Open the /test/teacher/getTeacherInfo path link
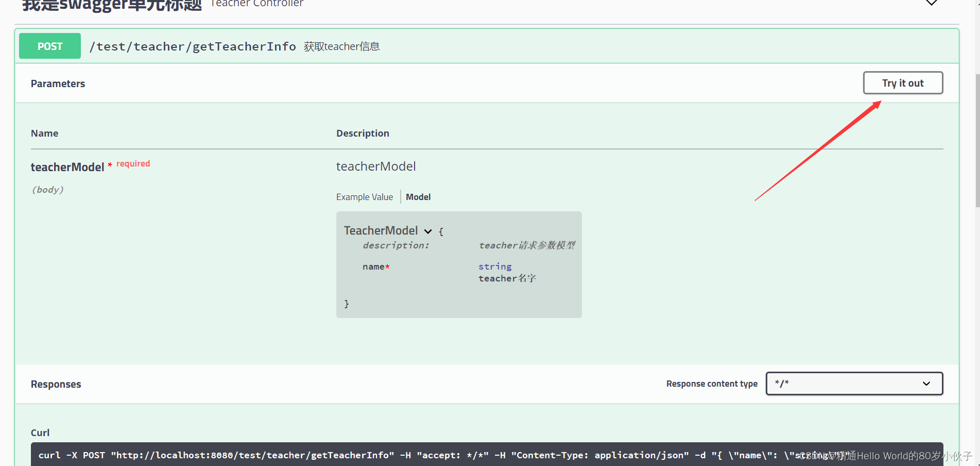980x466 pixels. pos(193,46)
